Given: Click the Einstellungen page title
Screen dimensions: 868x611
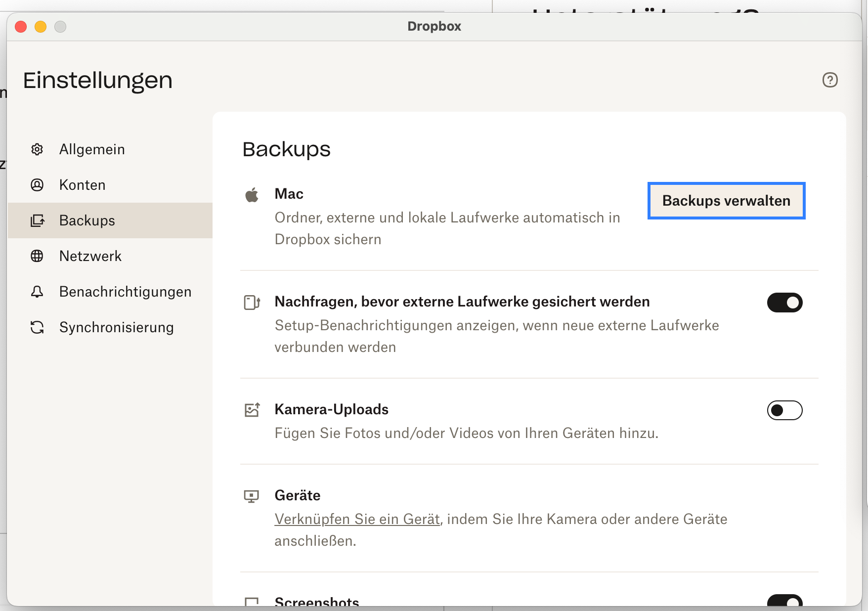Looking at the screenshot, I should (98, 80).
